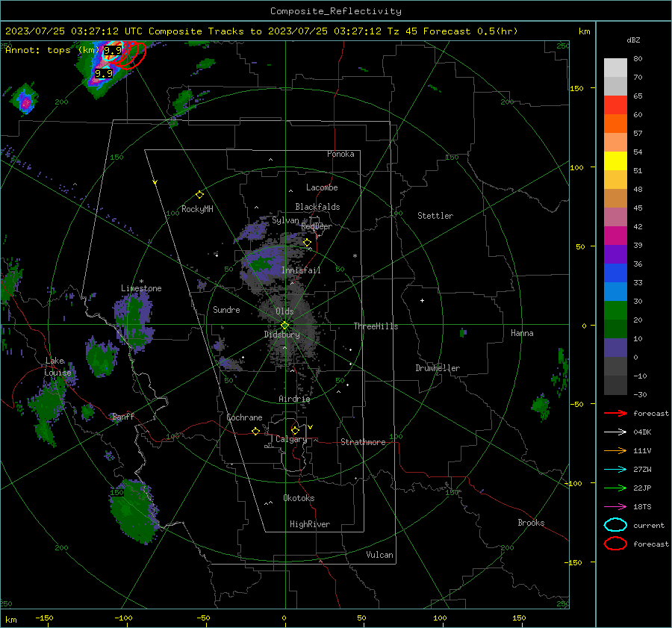672x628 pixels.
Task: Click the Strathmore label
Action: (x=363, y=442)
